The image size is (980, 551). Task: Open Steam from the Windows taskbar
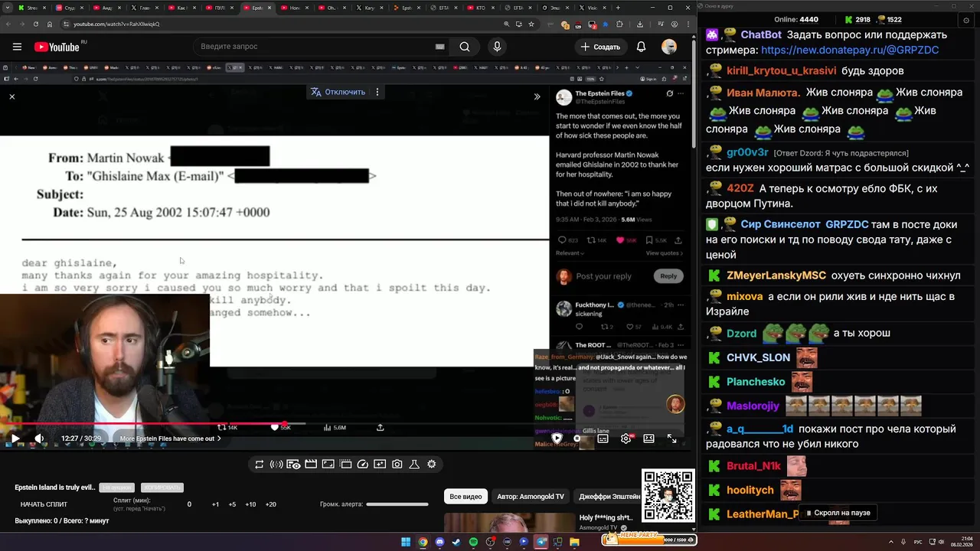[456, 542]
